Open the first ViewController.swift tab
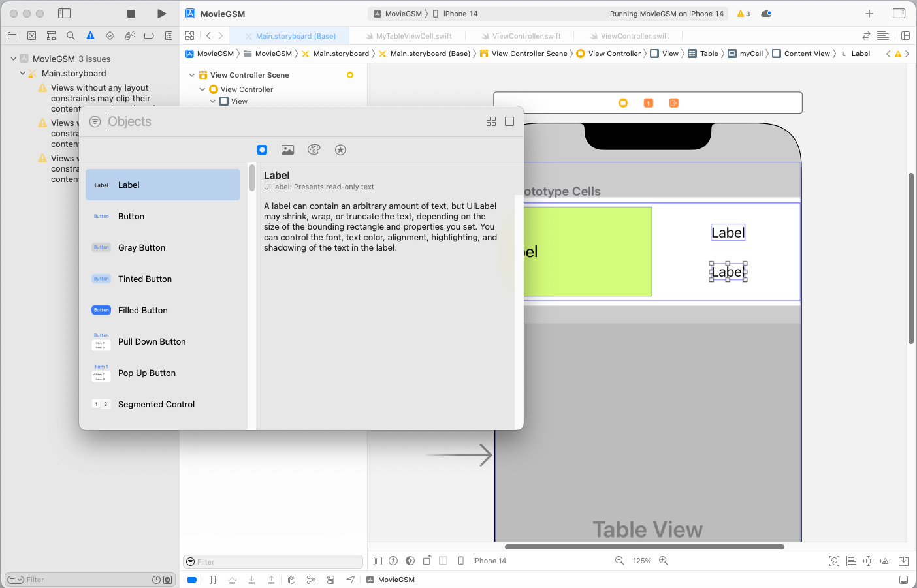917x588 pixels. (521, 36)
